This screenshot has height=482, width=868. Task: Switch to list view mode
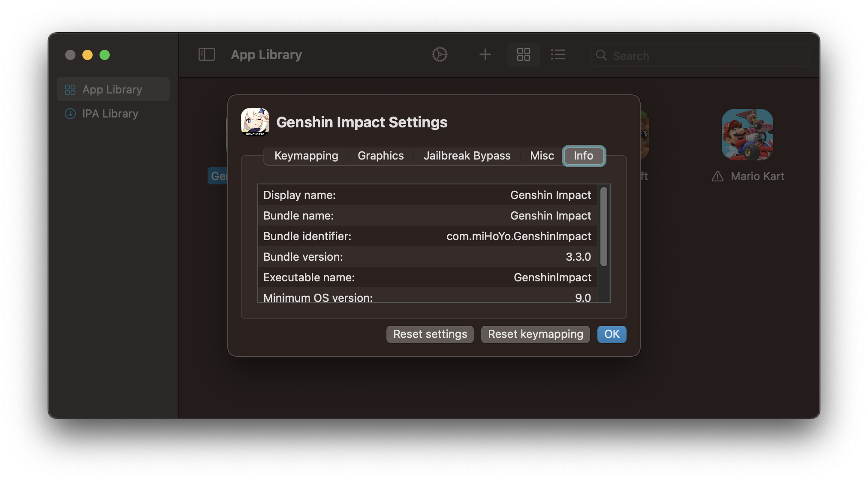coord(558,54)
